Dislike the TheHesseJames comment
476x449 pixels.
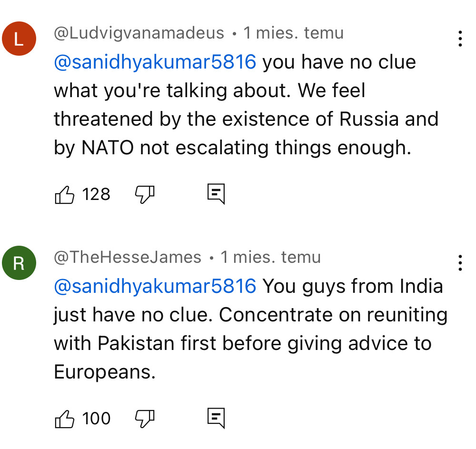coord(145,419)
